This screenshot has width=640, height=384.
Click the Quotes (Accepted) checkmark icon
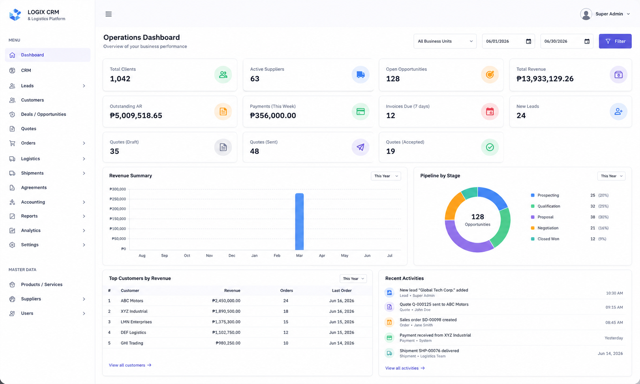point(490,147)
